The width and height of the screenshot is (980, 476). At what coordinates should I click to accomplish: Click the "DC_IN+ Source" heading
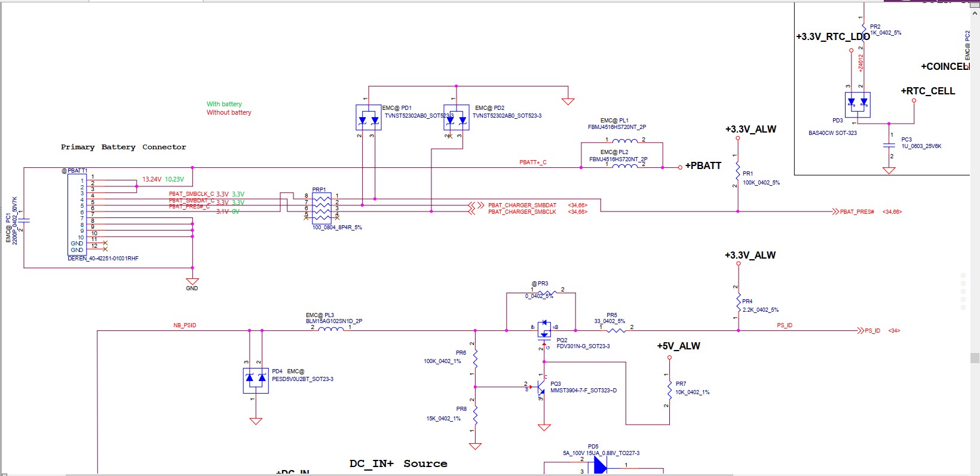[398, 463]
